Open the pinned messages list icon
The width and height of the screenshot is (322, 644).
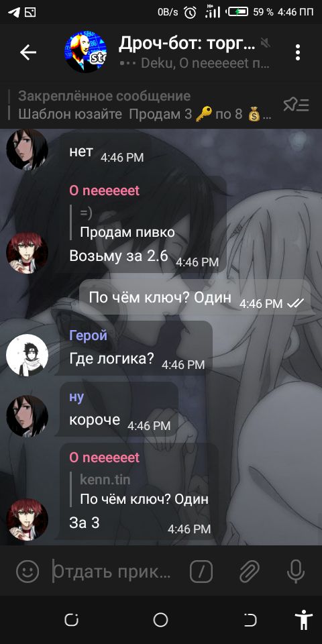coord(296,105)
